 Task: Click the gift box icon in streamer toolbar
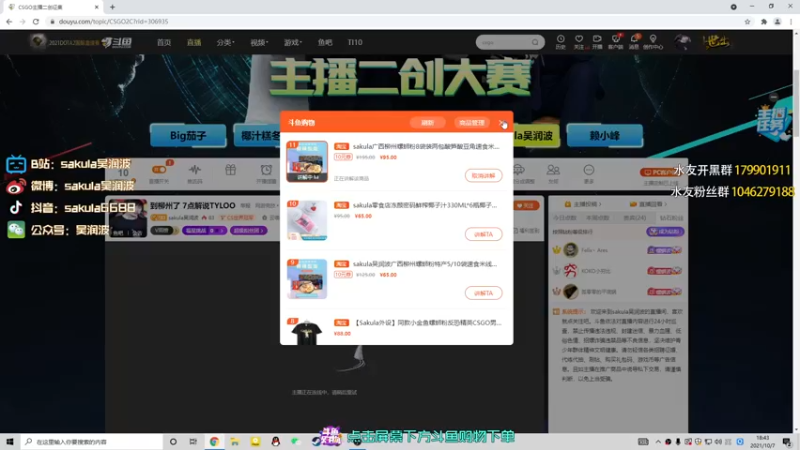click(x=231, y=170)
